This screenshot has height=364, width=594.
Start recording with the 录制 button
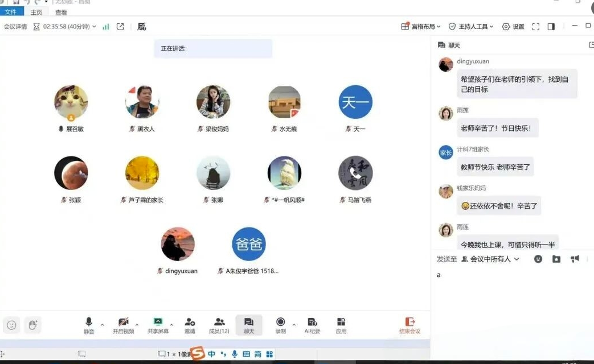pos(280,325)
